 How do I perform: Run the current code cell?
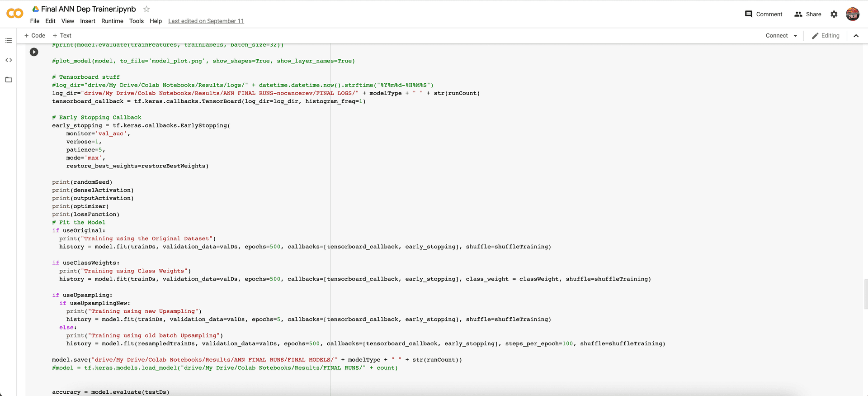34,52
